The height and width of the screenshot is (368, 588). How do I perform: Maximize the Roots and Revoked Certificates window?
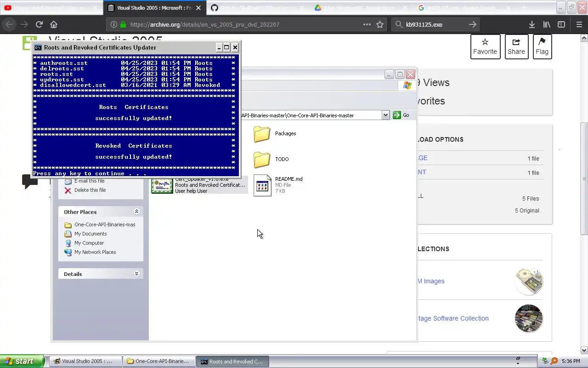[x=226, y=47]
